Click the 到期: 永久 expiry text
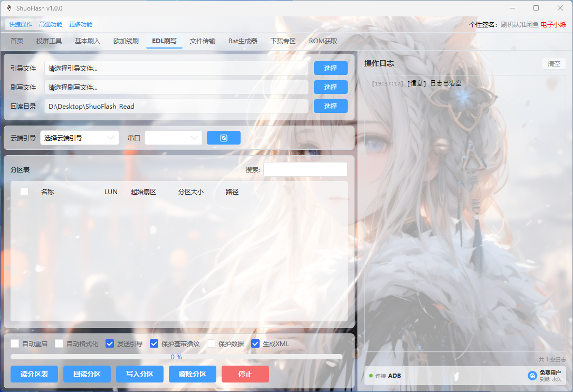This screenshot has height=392, width=573. point(550,379)
